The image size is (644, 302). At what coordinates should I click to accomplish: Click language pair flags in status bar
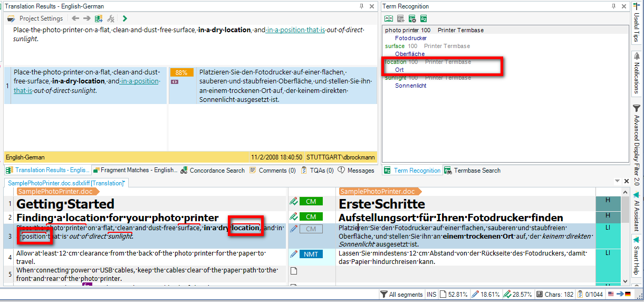point(619,294)
